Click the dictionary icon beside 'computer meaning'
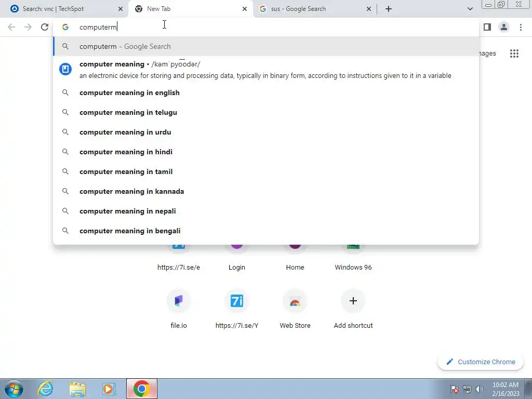Screen dimensions: 532x399 pos(65,69)
